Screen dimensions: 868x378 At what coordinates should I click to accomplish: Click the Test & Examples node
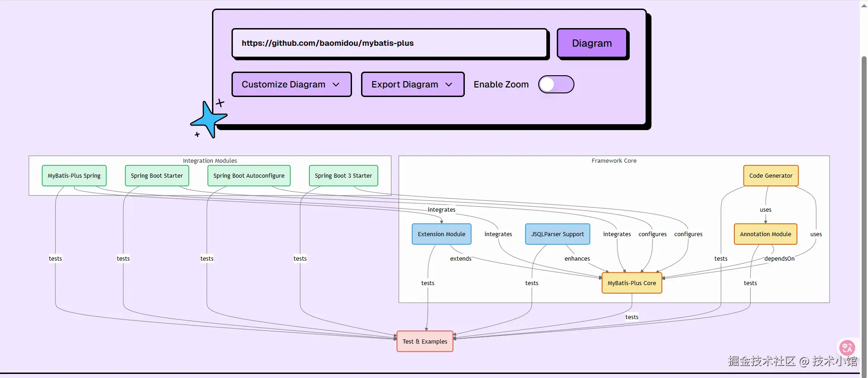(424, 342)
